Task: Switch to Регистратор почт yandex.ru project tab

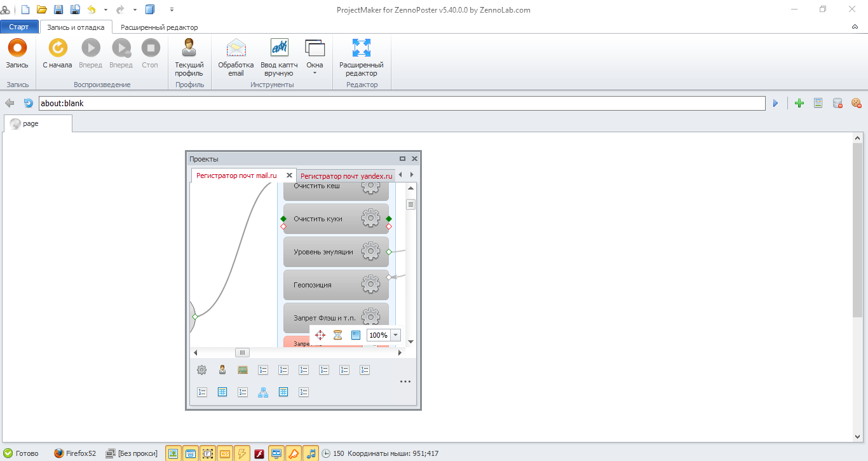Action: 346,176
